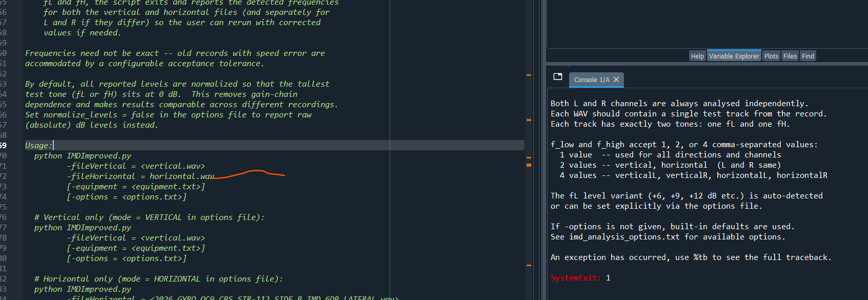868x300 pixels.
Task: Click the '[-equipment = <equipment.txt>]' line under Usage
Action: click(136, 187)
